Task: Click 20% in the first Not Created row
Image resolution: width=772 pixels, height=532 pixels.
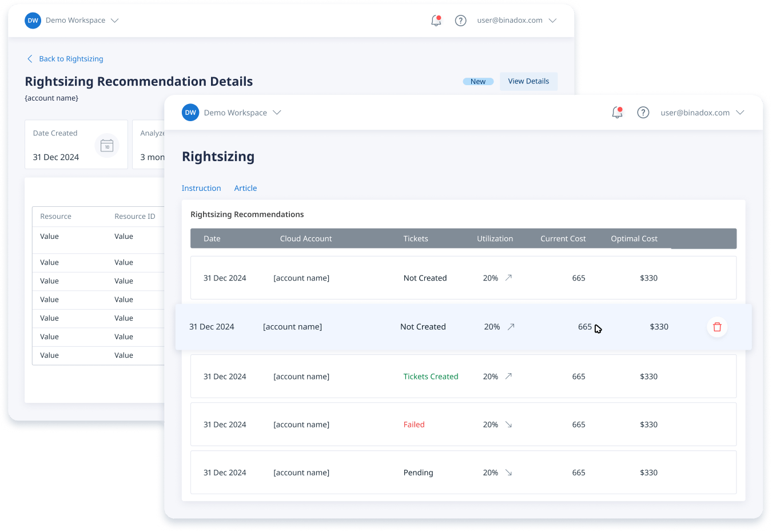Action: (x=491, y=278)
